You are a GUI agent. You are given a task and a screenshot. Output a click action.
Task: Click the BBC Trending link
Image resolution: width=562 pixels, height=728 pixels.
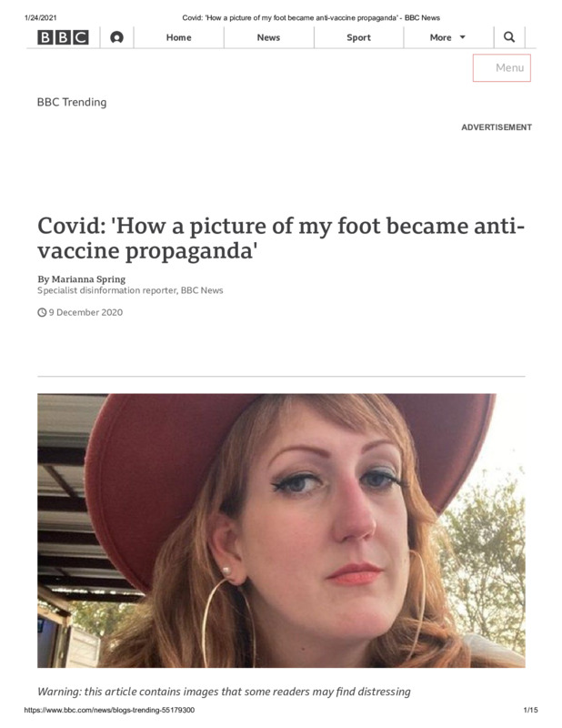72,102
